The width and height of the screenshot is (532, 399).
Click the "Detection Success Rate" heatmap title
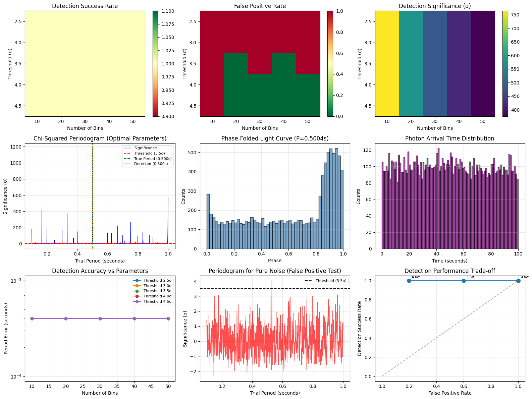pyautogui.click(x=85, y=6)
